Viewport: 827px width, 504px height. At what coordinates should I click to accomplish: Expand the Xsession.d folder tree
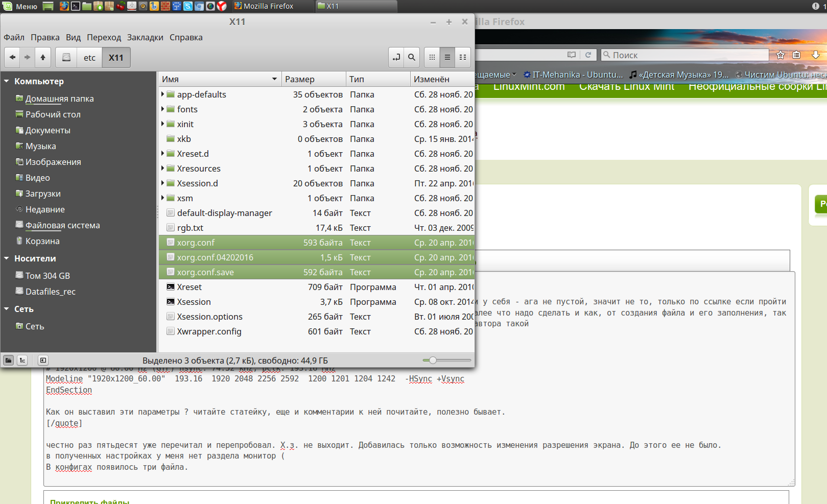pos(163,183)
